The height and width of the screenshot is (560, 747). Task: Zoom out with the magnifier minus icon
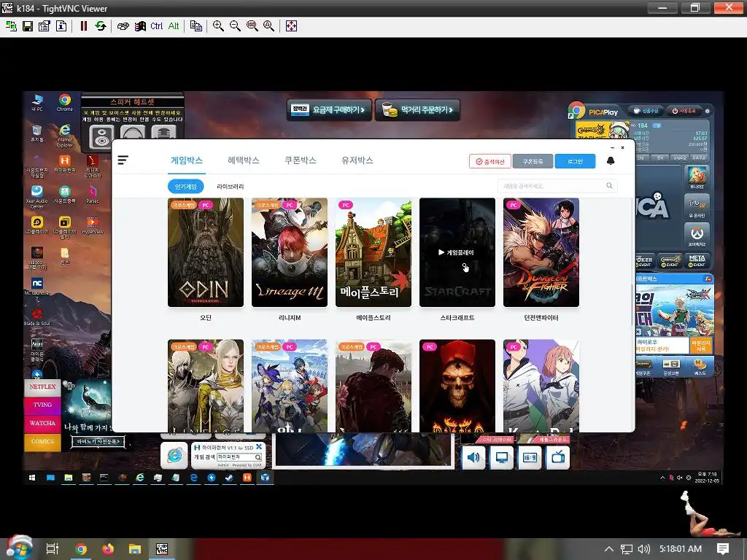(235, 26)
